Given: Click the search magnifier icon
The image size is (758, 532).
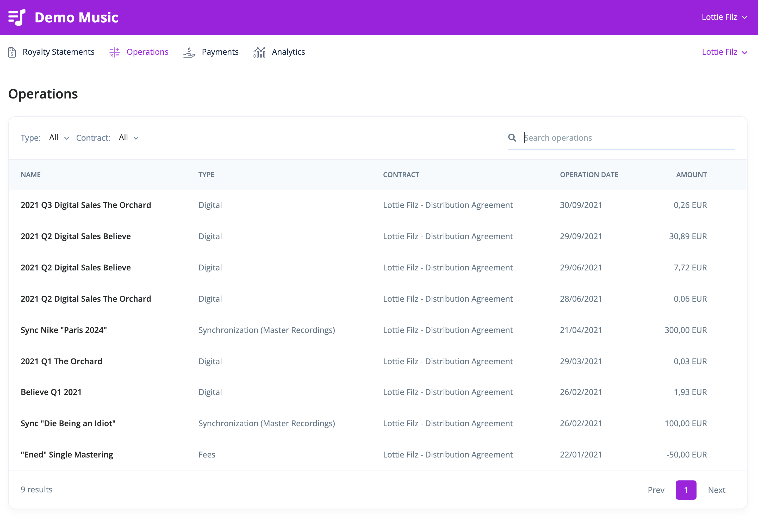Looking at the screenshot, I should [512, 138].
